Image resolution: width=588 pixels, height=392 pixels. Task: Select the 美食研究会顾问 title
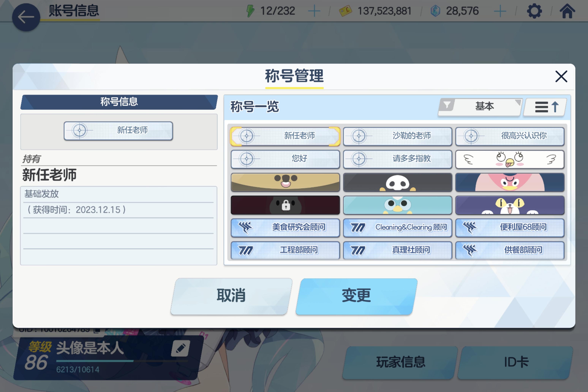285,228
